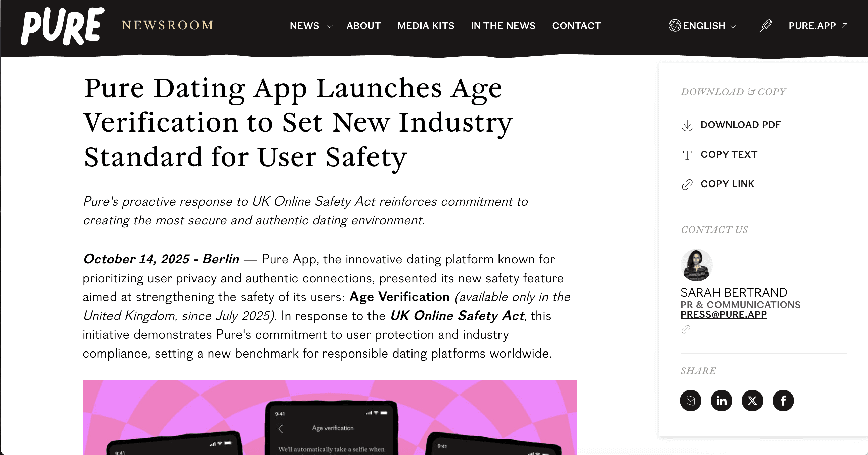Click the CONTACT US heading
This screenshot has width=868, height=455.
pyautogui.click(x=714, y=230)
